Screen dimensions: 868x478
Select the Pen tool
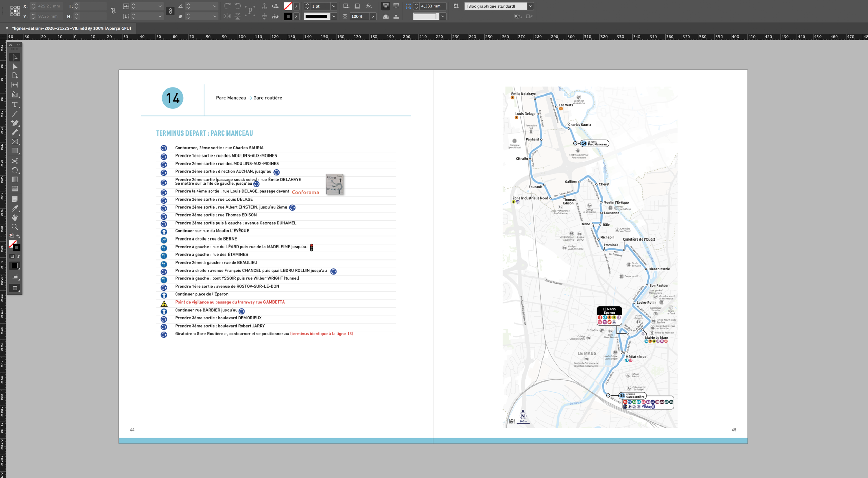pyautogui.click(x=15, y=123)
